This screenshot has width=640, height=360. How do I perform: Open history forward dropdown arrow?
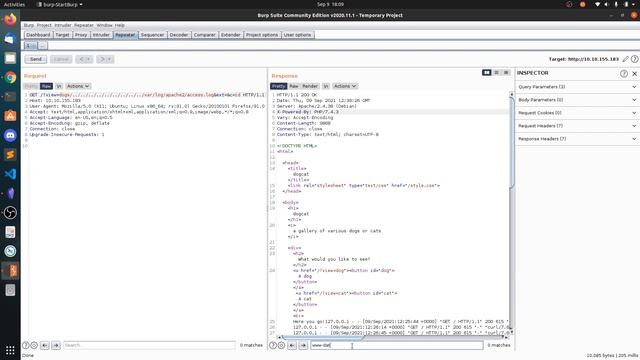[x=109, y=59]
